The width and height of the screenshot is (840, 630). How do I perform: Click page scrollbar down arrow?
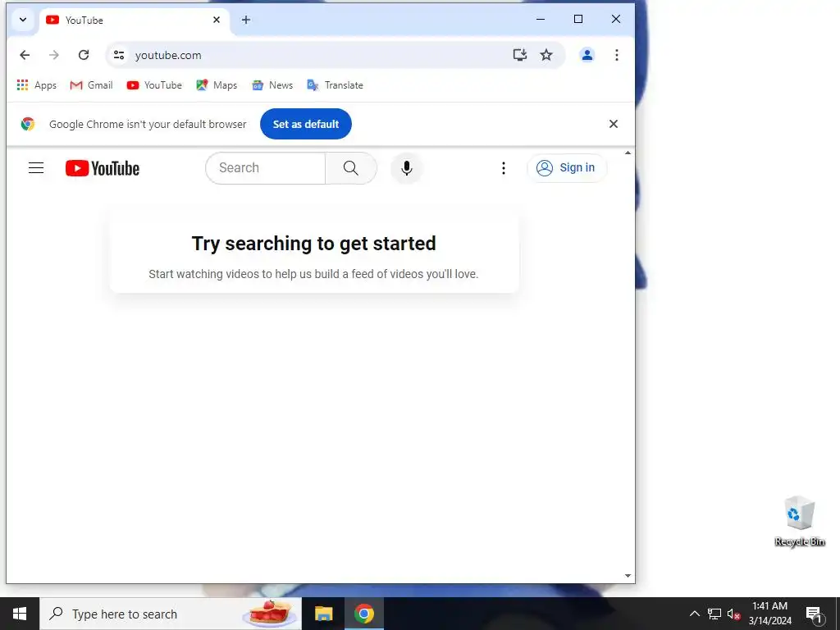pyautogui.click(x=628, y=576)
